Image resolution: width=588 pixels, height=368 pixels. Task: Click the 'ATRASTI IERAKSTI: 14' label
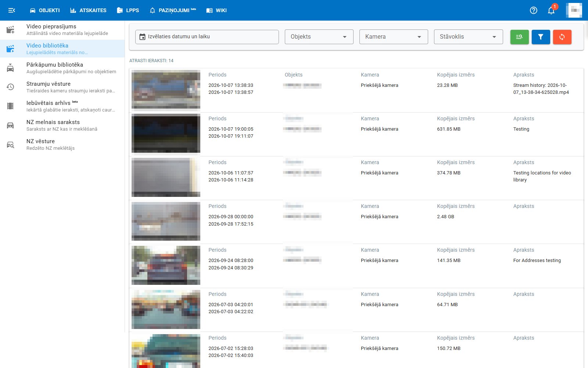[151, 61]
